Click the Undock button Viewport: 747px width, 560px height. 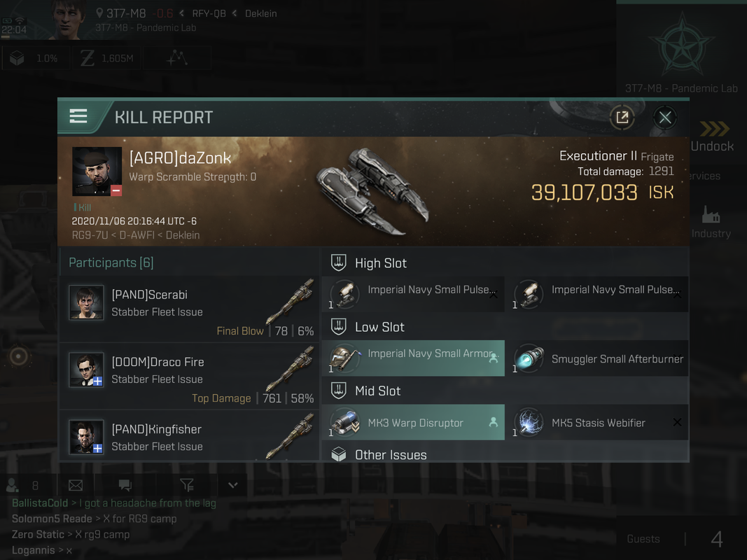pyautogui.click(x=713, y=137)
